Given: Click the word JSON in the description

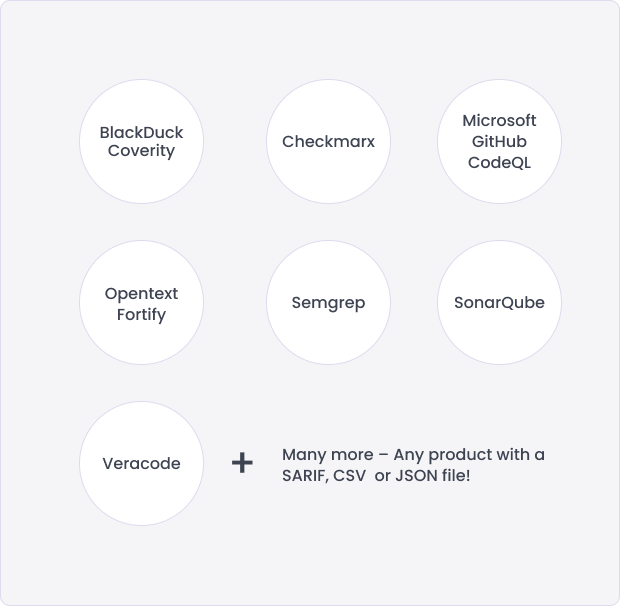Looking at the screenshot, I should click(416, 476).
